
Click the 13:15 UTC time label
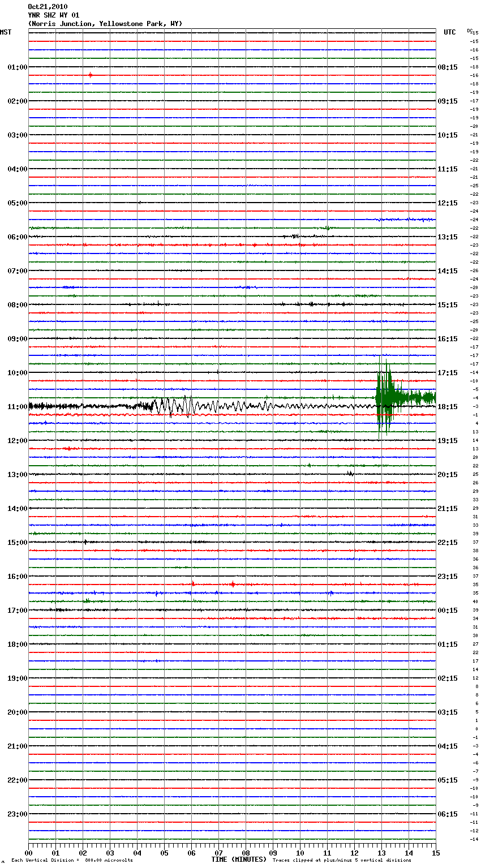click(x=448, y=237)
